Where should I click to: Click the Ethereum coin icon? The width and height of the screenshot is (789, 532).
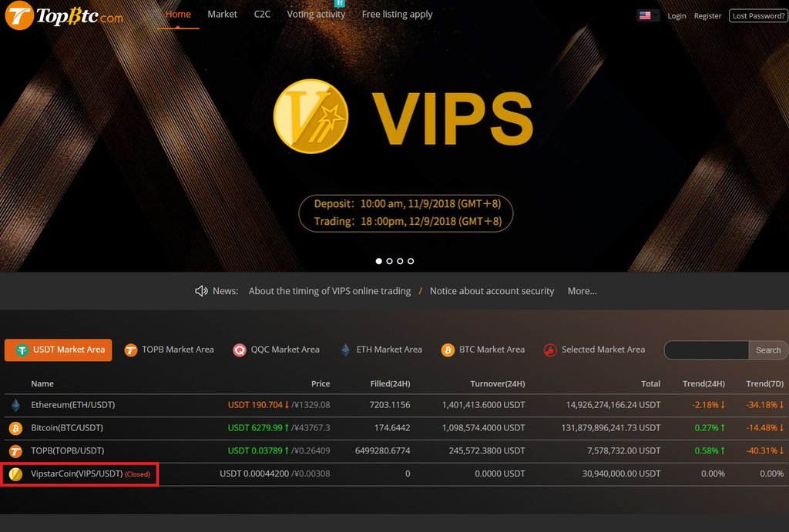pos(15,405)
